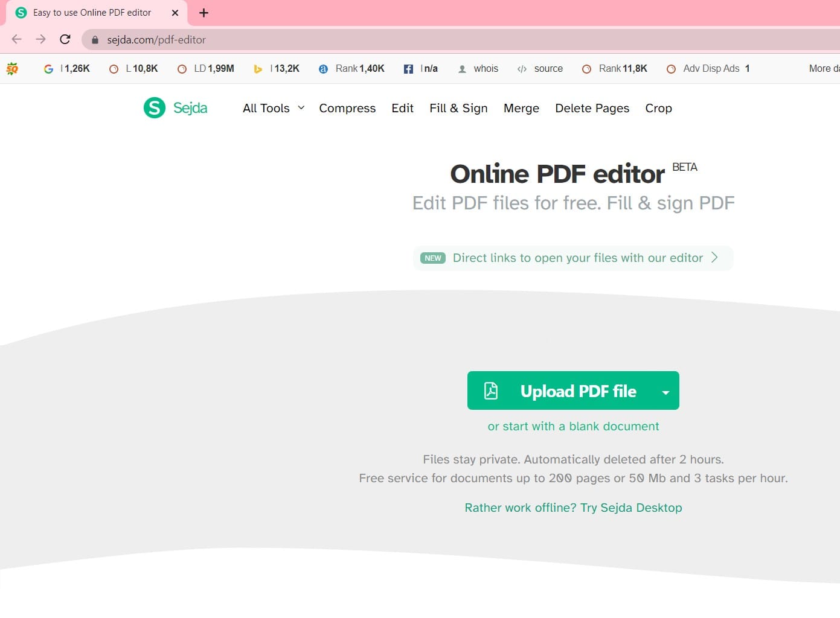
Task: Click the NEW badge
Action: click(x=433, y=258)
